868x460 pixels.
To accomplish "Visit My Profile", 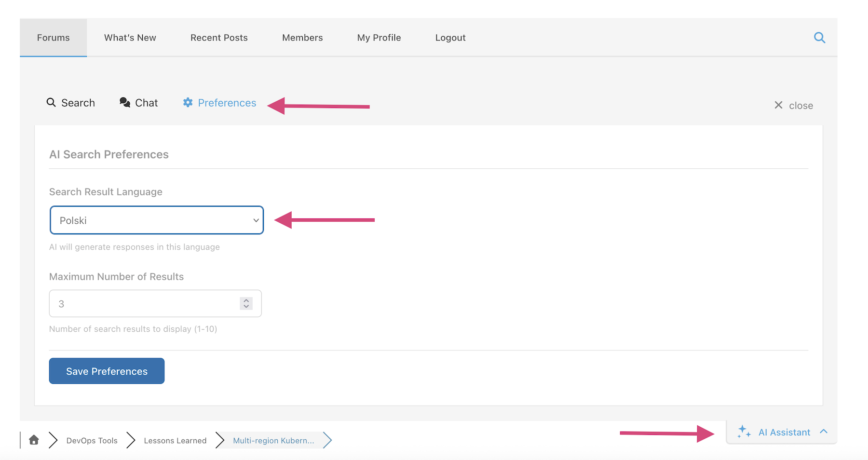I will (379, 38).
